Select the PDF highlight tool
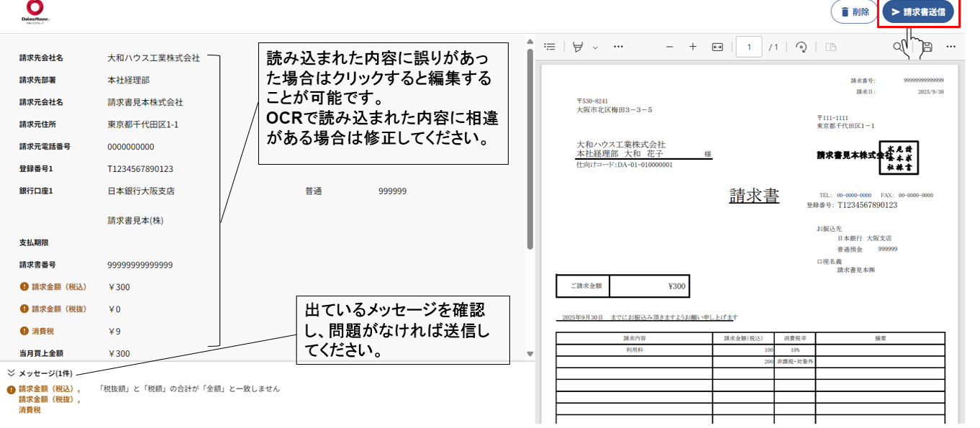The width and height of the screenshot is (980, 428). click(x=578, y=47)
